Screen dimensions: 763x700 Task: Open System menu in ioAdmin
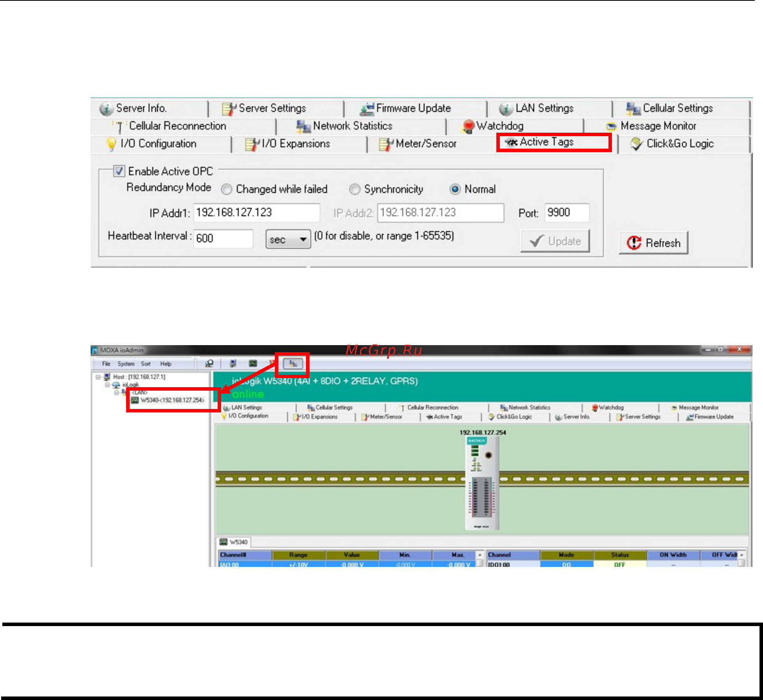tap(126, 364)
